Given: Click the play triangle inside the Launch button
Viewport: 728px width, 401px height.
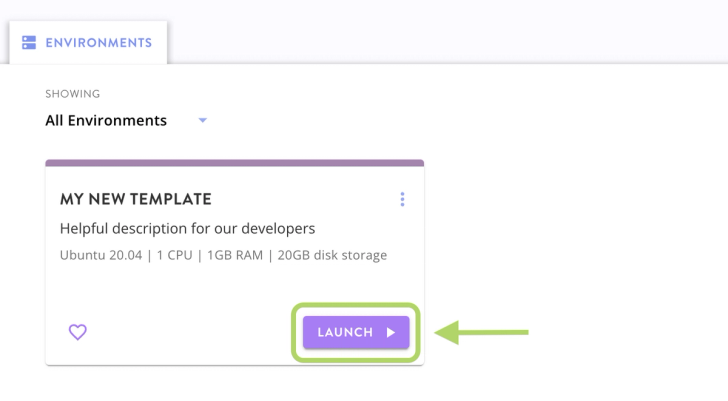Looking at the screenshot, I should [x=391, y=332].
